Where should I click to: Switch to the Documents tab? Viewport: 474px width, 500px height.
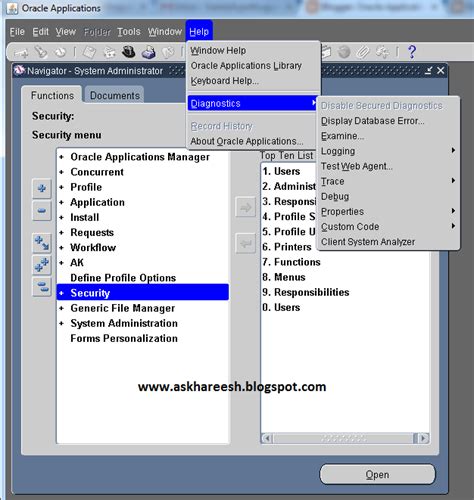[x=115, y=95]
